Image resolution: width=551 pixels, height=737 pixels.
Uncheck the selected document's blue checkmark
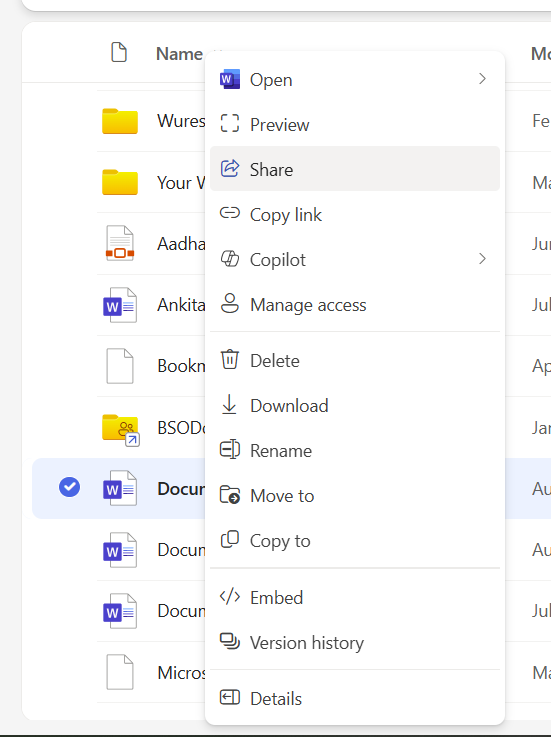(70, 487)
